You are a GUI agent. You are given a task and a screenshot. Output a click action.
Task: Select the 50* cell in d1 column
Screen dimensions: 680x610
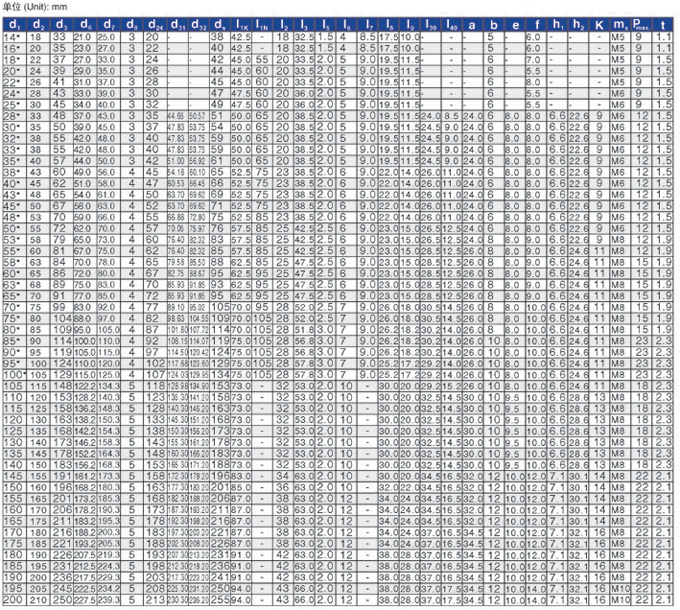[x=12, y=228]
